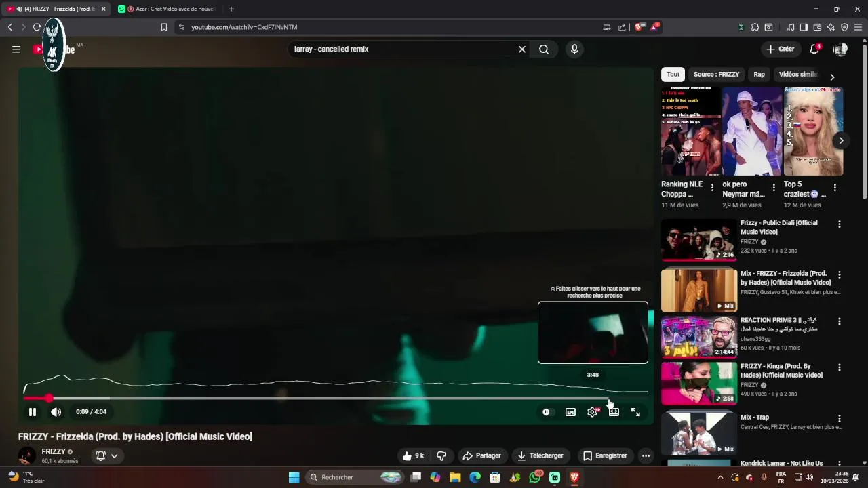Open the player settings gear
The height and width of the screenshot is (488, 868).
coord(592,412)
